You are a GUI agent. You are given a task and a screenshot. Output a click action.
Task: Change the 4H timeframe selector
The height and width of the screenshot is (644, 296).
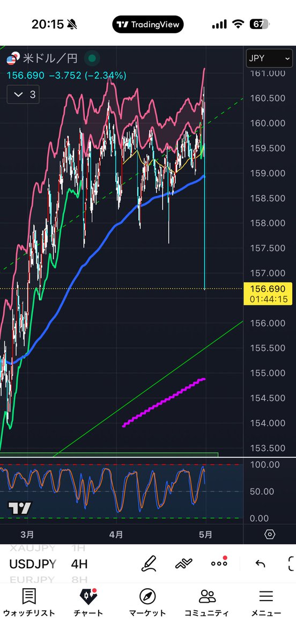point(79,564)
